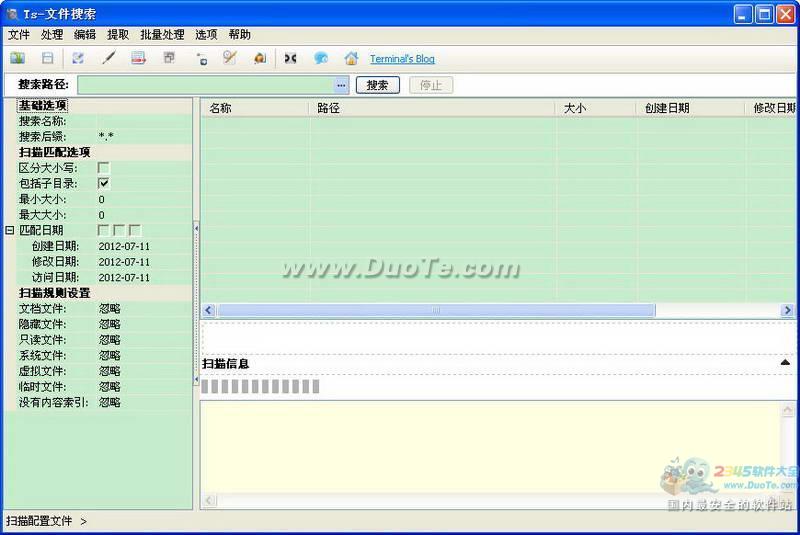
Task: Open the 编辑 menu
Action: tap(85, 35)
